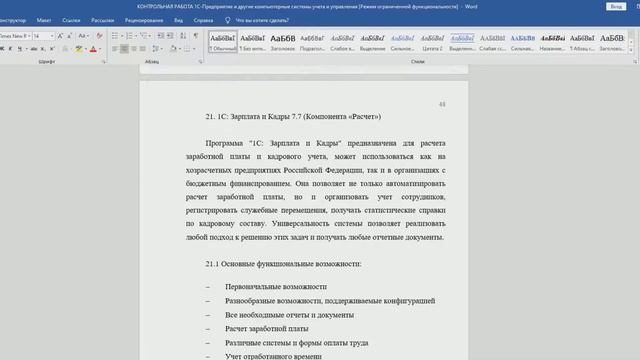Screen dimensions: 640x360
Task: Show paragraph marks with the pilcrow icon
Action: point(196,36)
